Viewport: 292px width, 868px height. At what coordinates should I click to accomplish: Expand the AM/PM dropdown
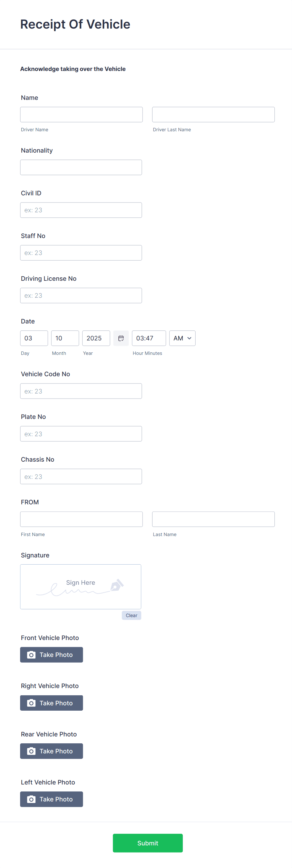[182, 338]
